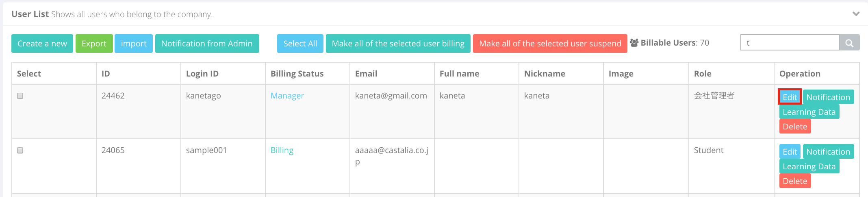
Task: Edit the sample001 user
Action: point(790,152)
